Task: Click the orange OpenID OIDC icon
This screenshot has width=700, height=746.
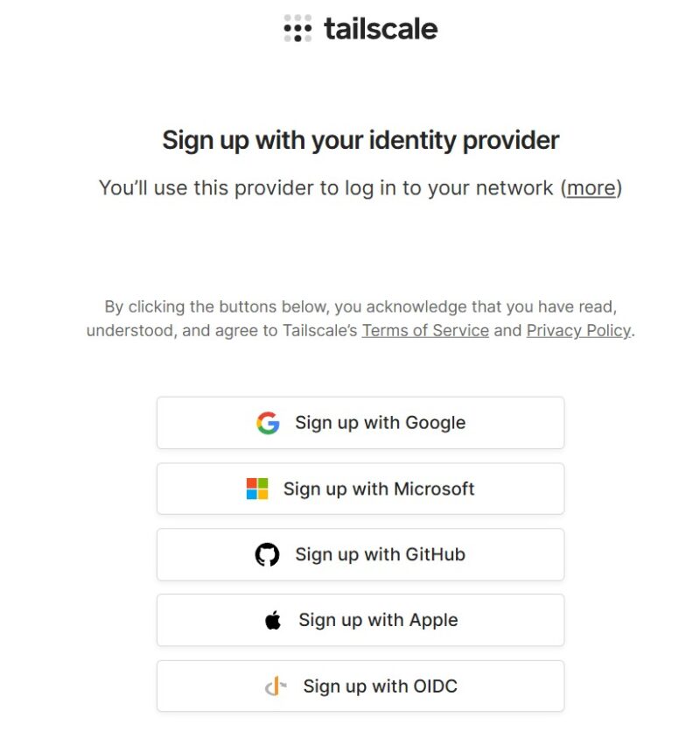Action: tap(276, 686)
